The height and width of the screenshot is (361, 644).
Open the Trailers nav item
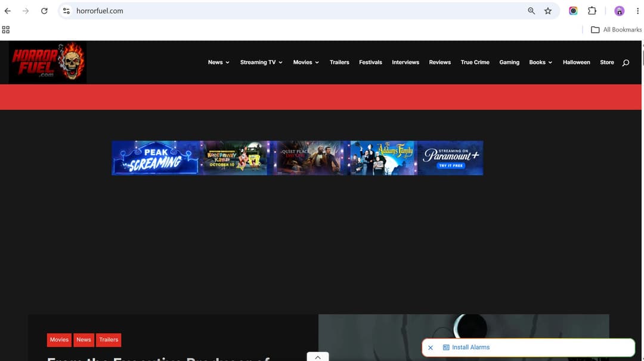pyautogui.click(x=339, y=63)
